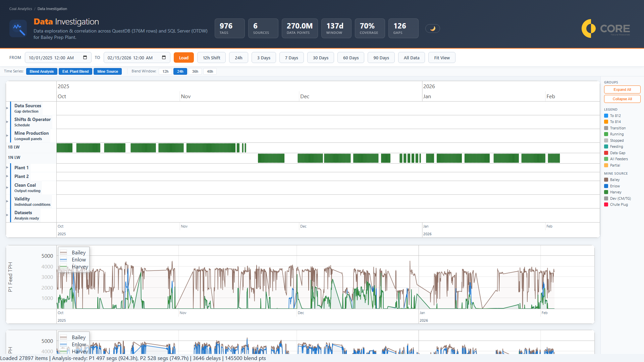Click the 'Chute Plug' legend marker
644x362 pixels.
click(x=606, y=204)
